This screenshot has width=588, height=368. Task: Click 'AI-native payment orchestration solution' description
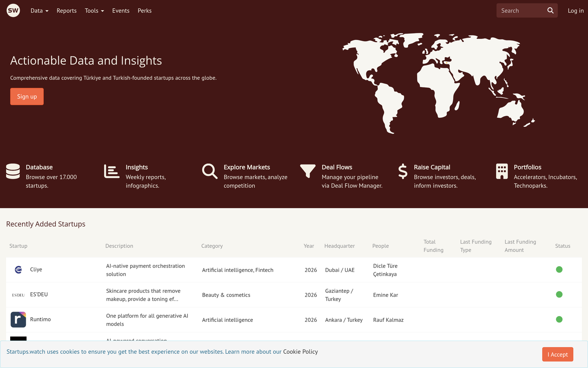click(145, 270)
